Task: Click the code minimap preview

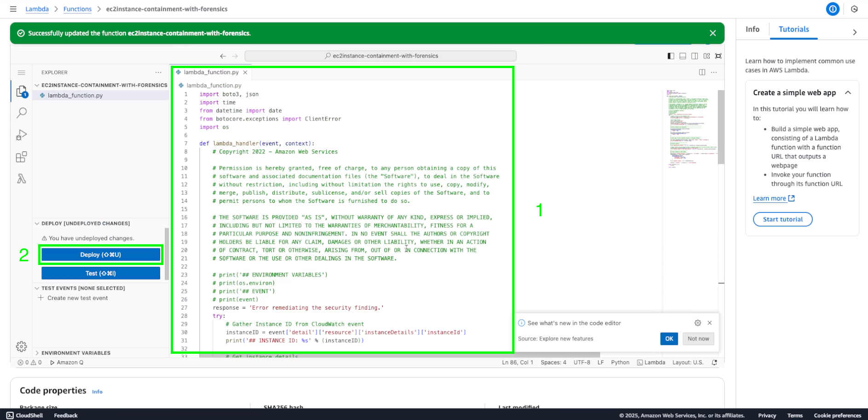Action: point(691,129)
